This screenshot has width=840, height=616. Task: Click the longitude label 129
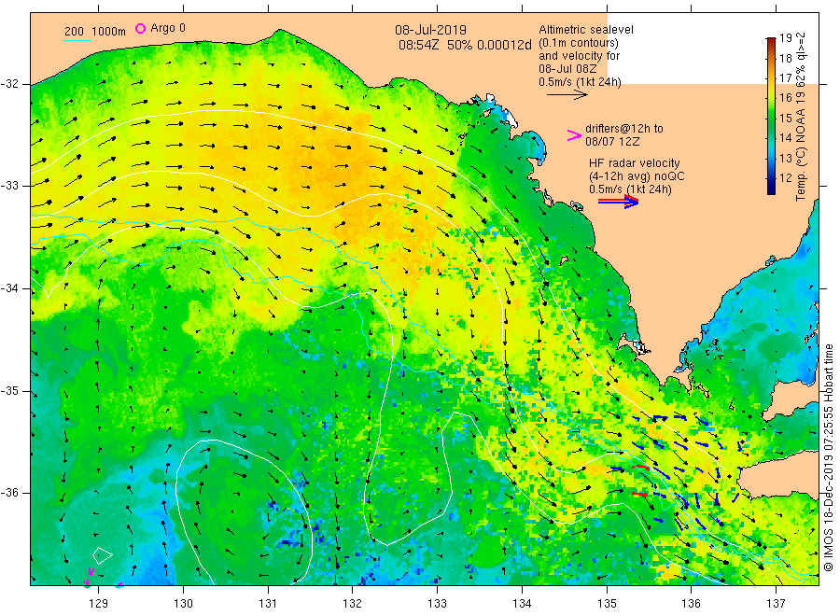(99, 604)
